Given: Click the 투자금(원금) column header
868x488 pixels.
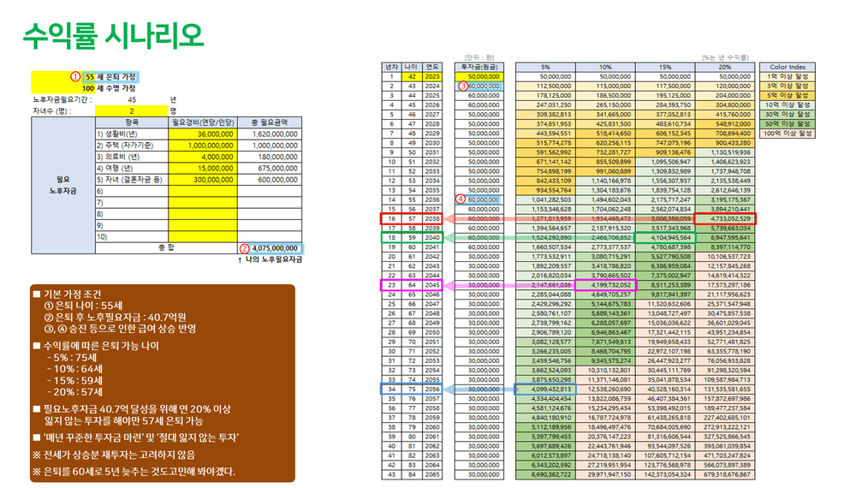Looking at the screenshot, I should point(479,67).
